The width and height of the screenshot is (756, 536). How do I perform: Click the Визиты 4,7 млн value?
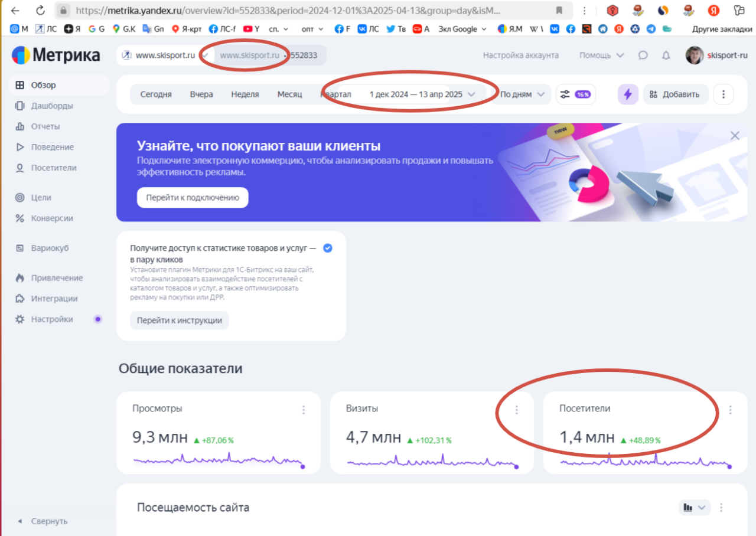(x=373, y=438)
